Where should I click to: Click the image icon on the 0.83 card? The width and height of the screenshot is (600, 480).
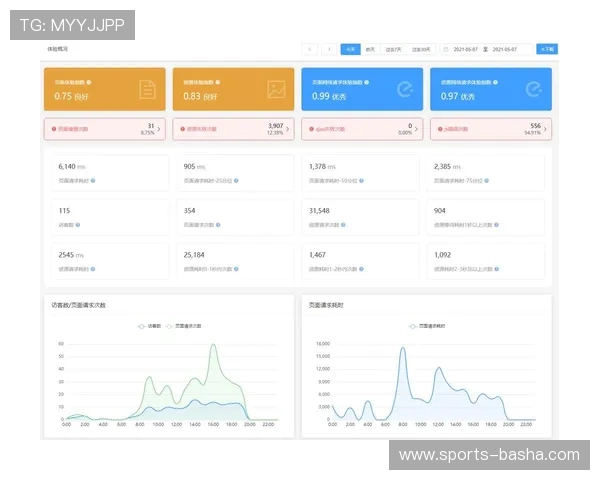(276, 90)
